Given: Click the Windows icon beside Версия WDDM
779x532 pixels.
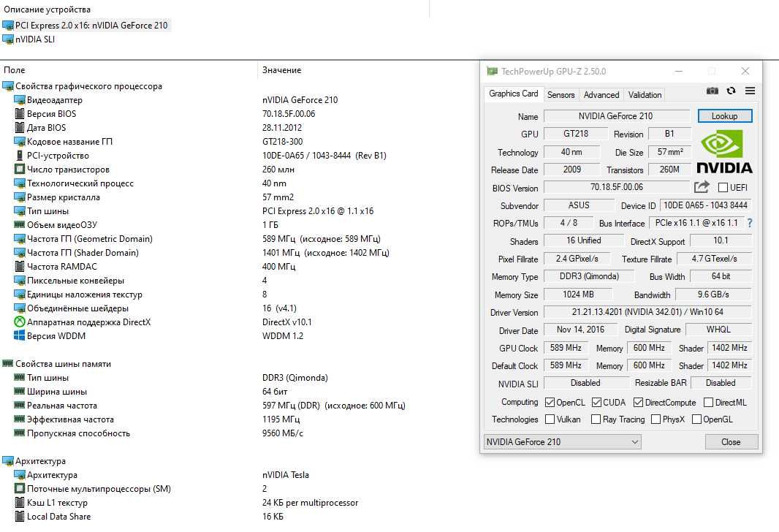Looking at the screenshot, I should 20,336.
